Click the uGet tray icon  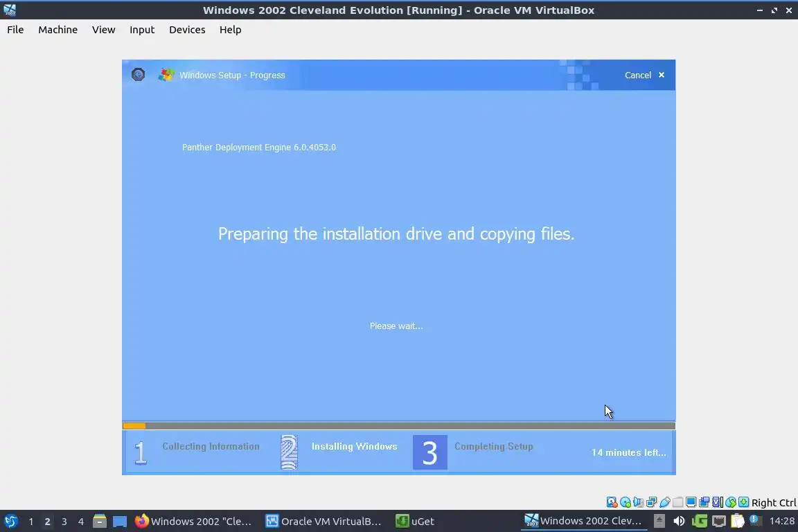700,521
